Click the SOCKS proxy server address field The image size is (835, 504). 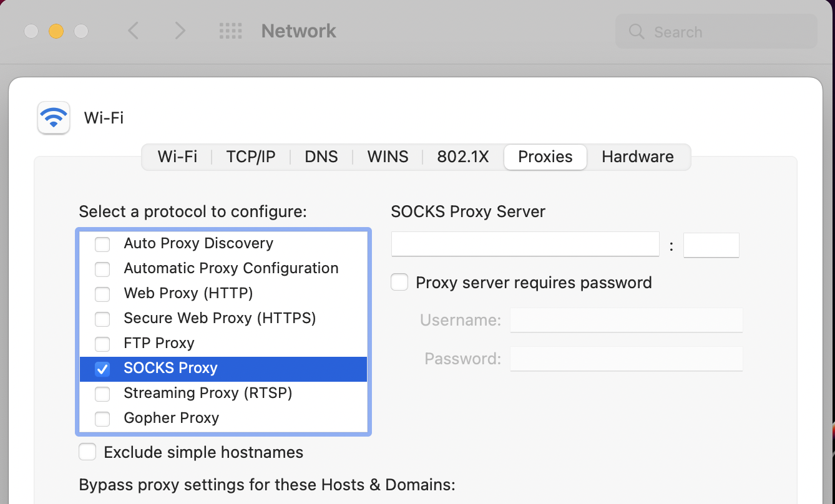coord(525,245)
